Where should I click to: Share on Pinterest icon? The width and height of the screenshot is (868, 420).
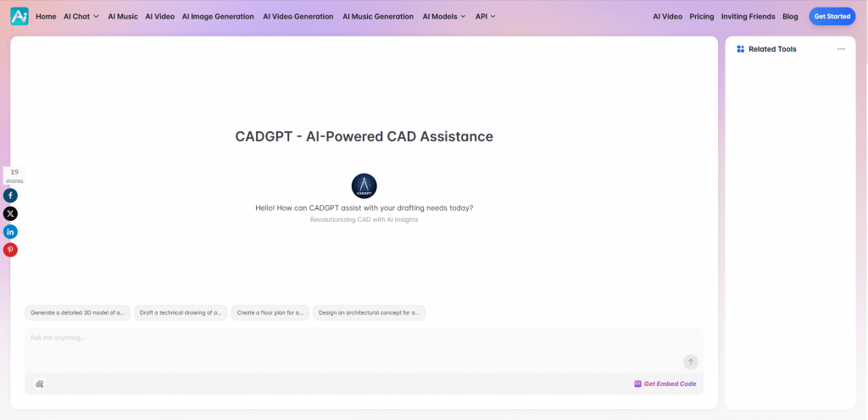[10, 250]
